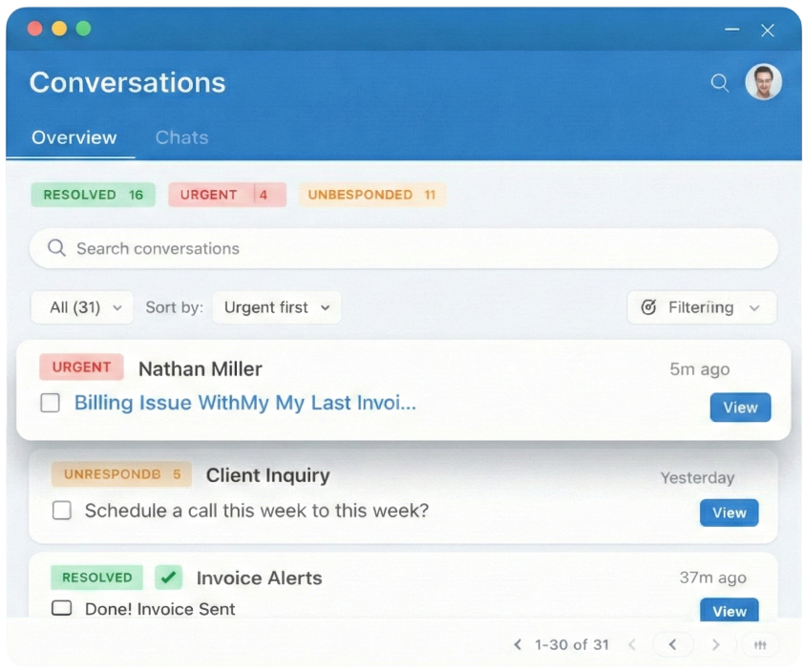Go to next page with right chevron
The width and height of the screenshot is (804, 672).
[715, 645]
